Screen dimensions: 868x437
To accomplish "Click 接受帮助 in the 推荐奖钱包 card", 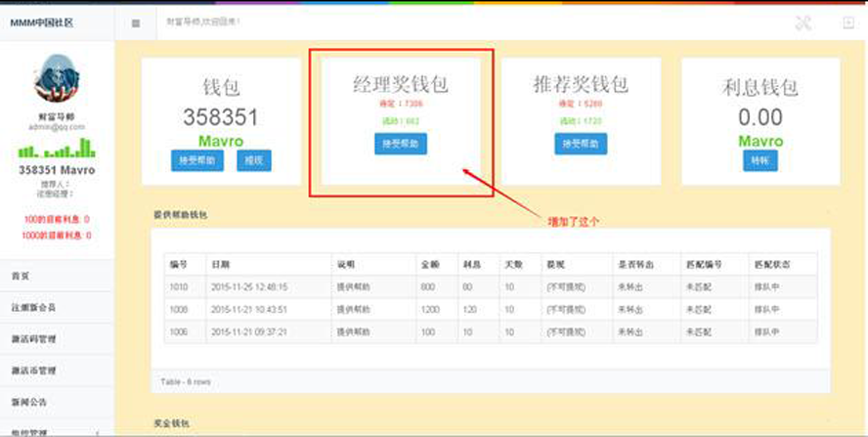I will [x=581, y=144].
